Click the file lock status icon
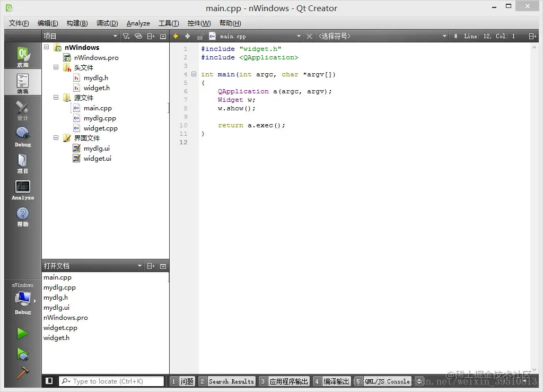 click(x=200, y=37)
